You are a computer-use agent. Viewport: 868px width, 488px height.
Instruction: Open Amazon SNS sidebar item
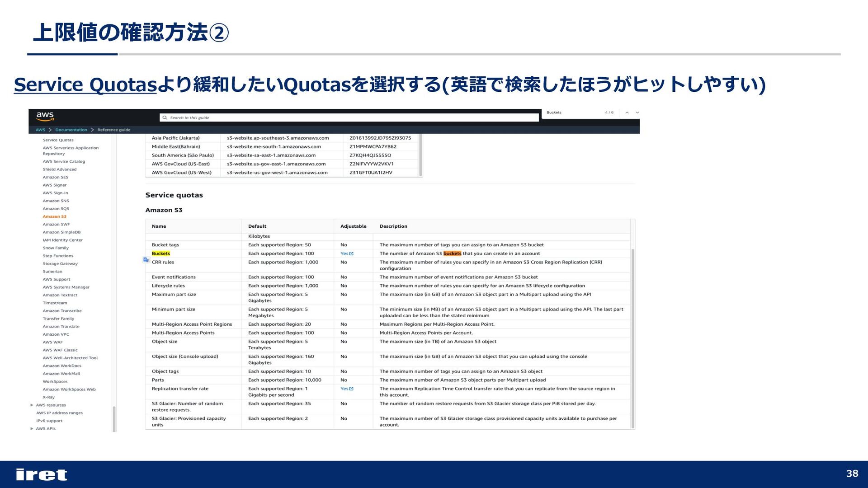pos(56,201)
